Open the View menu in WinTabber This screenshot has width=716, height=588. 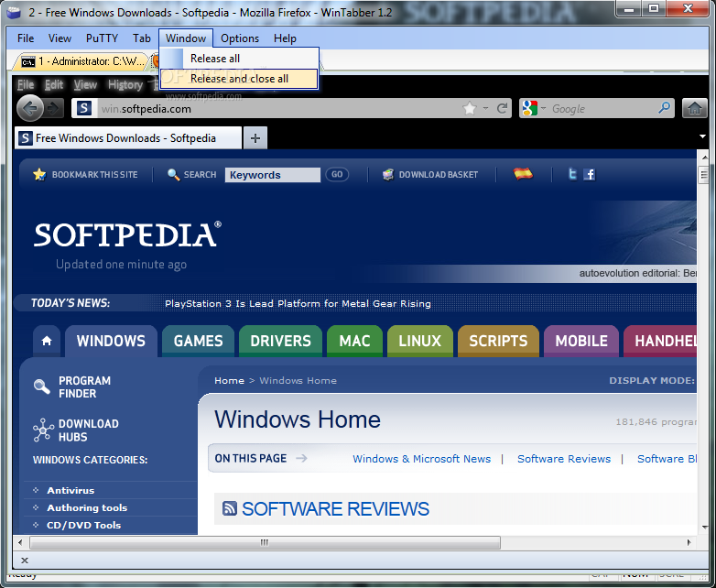pos(60,38)
